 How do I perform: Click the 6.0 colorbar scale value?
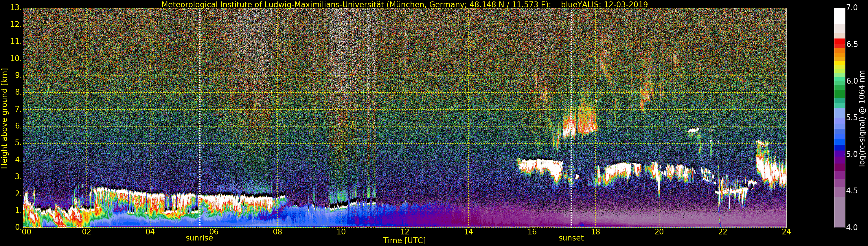(852, 81)
